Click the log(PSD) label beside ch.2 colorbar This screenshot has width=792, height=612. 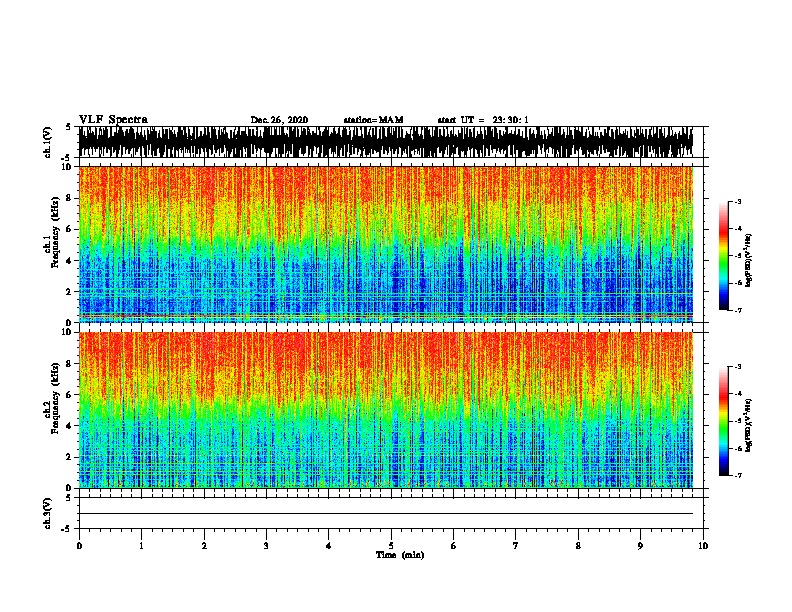[748, 426]
